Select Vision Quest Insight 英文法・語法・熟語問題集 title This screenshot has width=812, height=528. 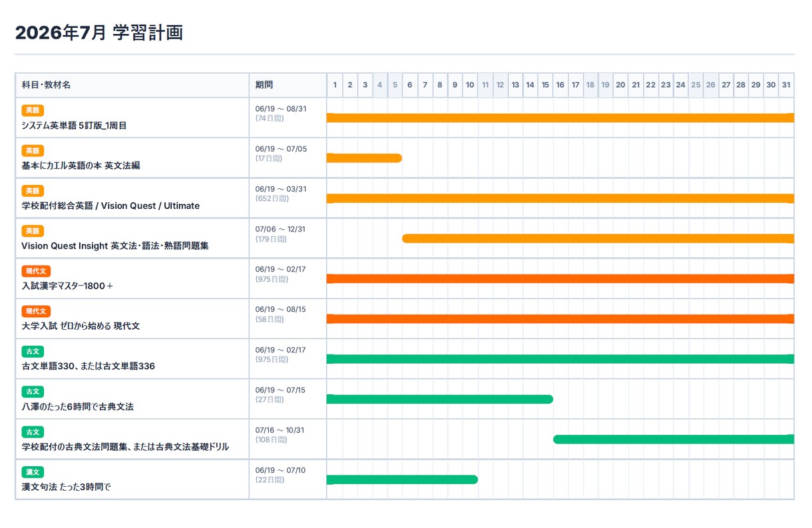(x=115, y=246)
